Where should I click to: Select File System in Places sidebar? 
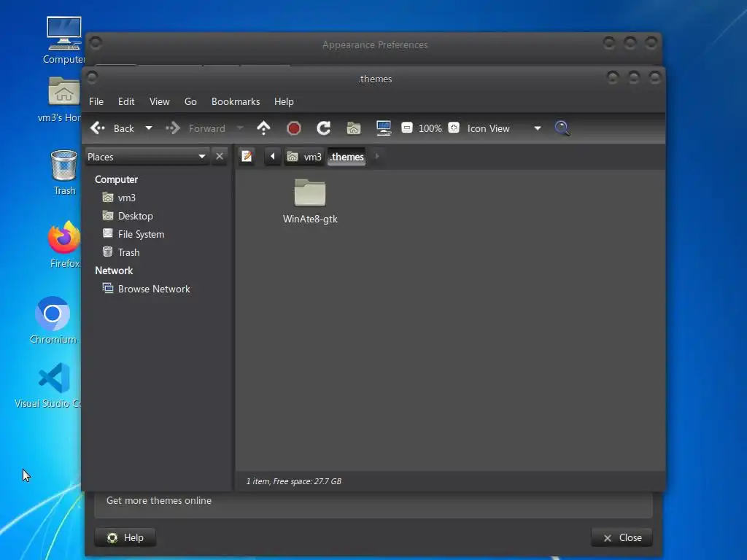(134, 234)
